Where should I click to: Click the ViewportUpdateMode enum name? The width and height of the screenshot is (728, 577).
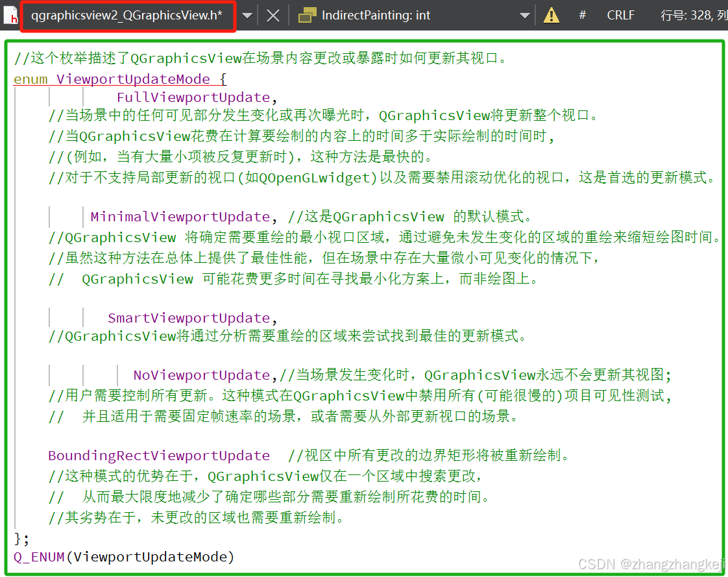[x=133, y=79]
